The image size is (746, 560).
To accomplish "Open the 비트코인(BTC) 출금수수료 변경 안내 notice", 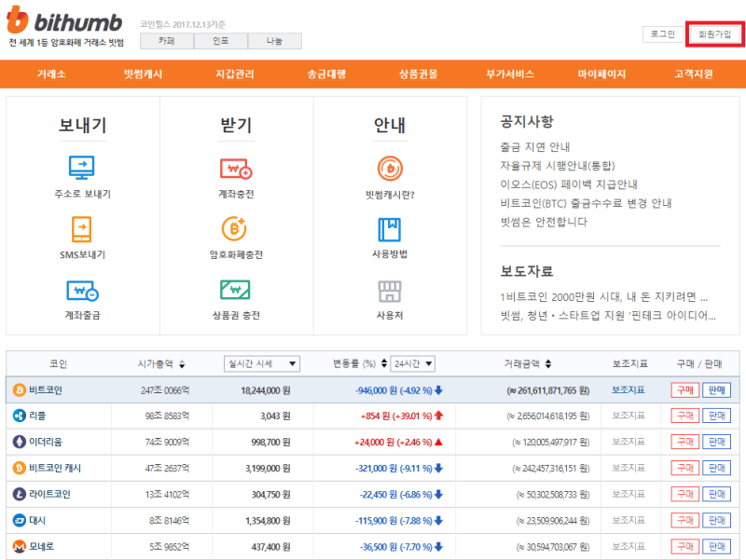I will [x=586, y=203].
